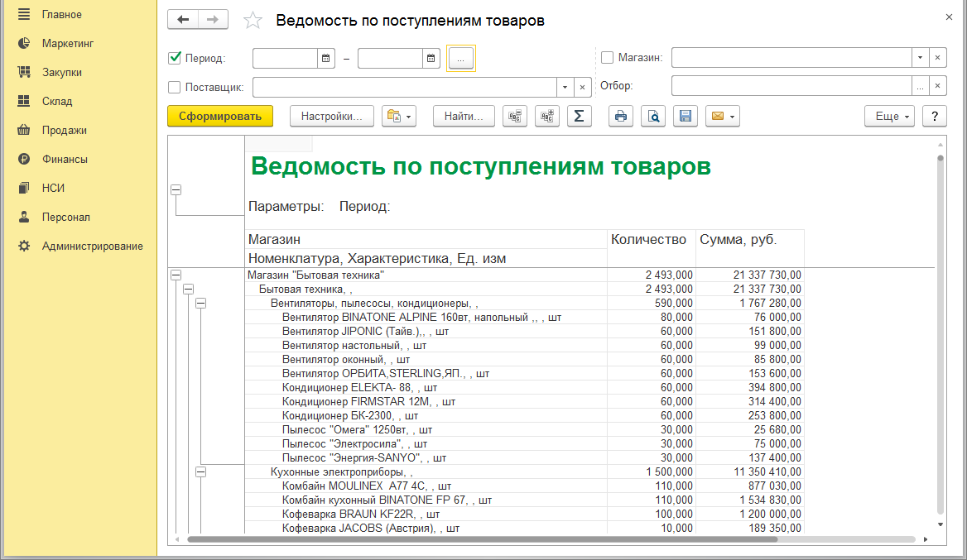This screenshot has height=560, width=967.
Task: Open the Отбор selection ellipsis
Action: [920, 86]
